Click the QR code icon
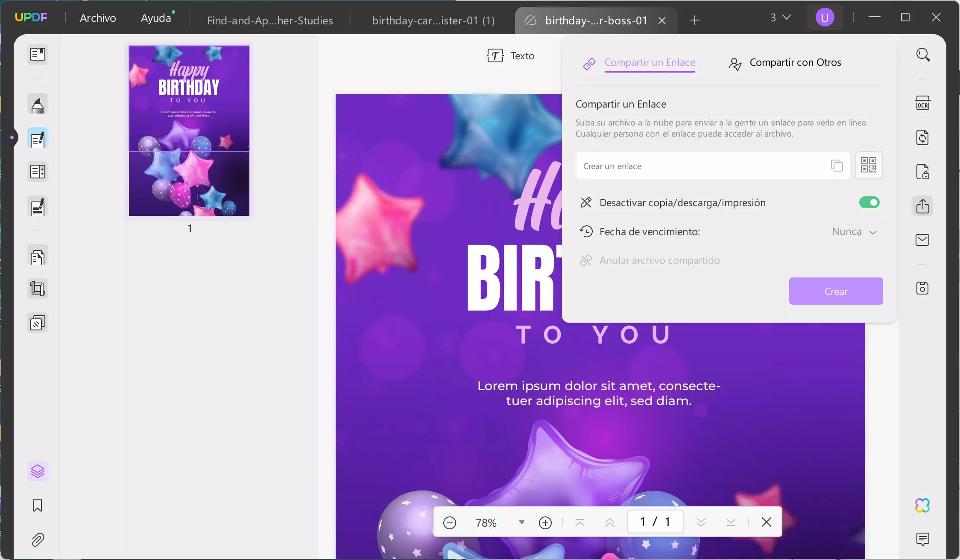Viewport: 960px width, 560px height. coord(869,165)
